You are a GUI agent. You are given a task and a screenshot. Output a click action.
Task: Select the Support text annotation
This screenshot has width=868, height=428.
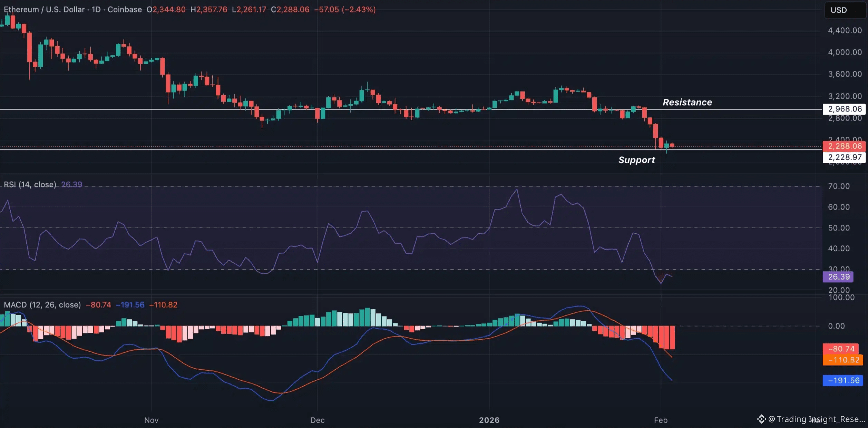tap(636, 160)
